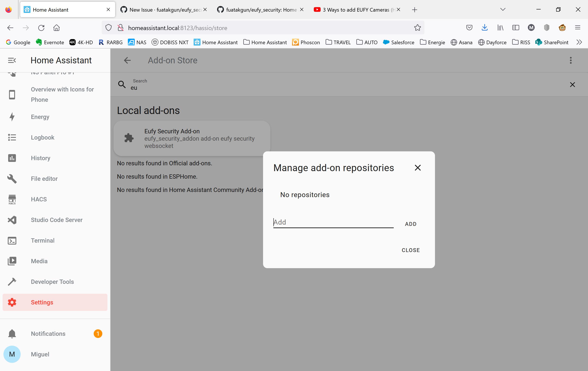This screenshot has width=588, height=371.
Task: Open HACS in the sidebar
Action: [55, 199]
